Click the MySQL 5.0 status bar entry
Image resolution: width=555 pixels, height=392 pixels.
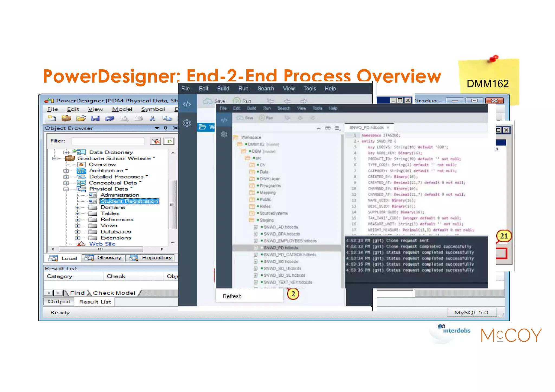472,312
